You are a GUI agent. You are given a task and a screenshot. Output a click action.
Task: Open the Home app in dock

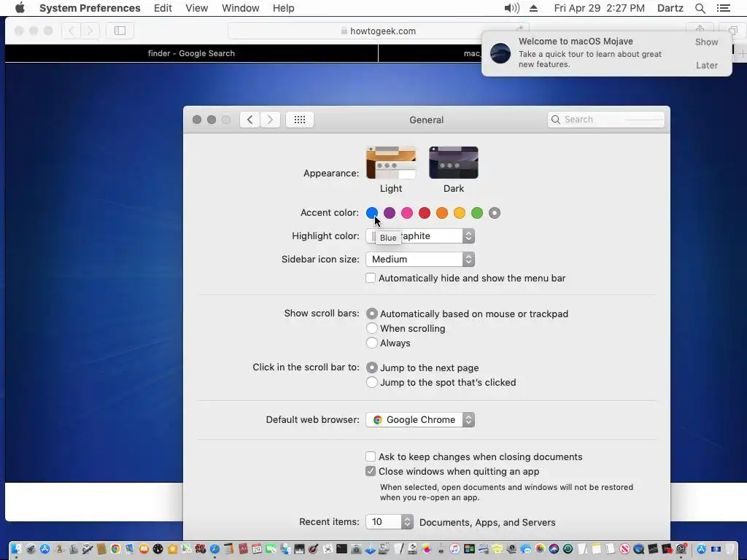point(172,549)
